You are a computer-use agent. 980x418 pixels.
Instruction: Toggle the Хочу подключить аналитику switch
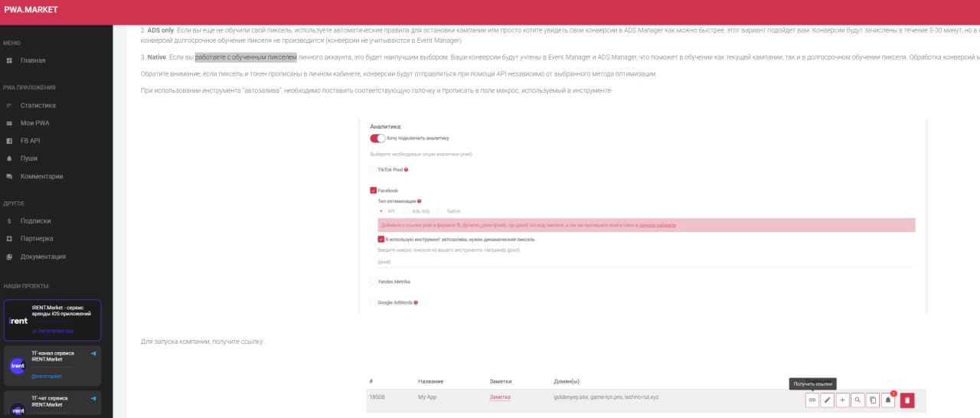tap(377, 139)
